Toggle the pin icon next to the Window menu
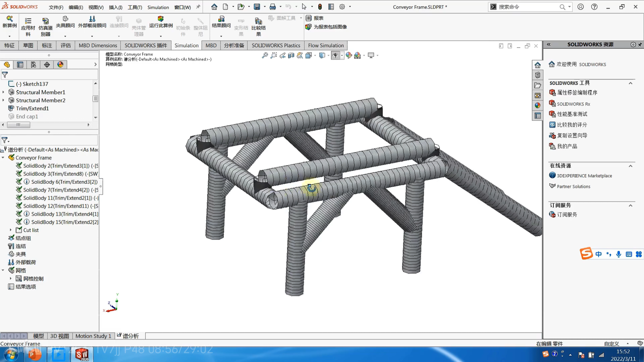Image resolution: width=644 pixels, height=362 pixels. [x=198, y=7]
